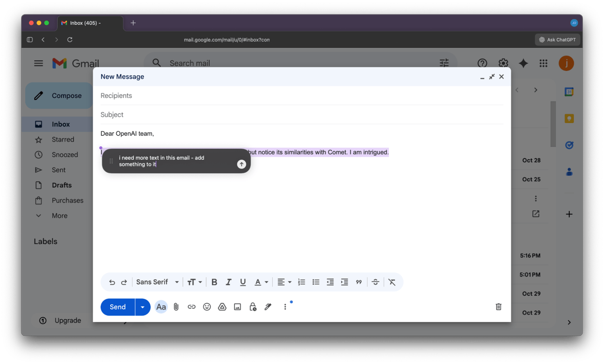Image resolution: width=604 pixels, height=364 pixels.
Task: Click the Recipients field
Action: click(302, 96)
